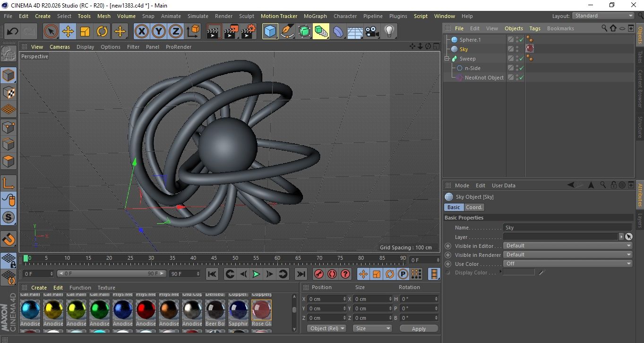
Task: Add a Light object
Action: tap(389, 32)
